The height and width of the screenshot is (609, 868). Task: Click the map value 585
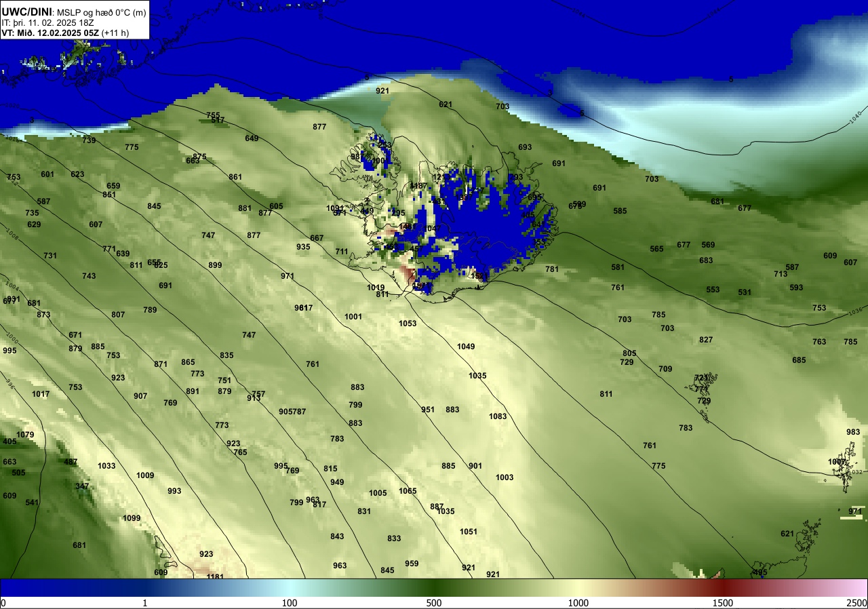(x=620, y=211)
